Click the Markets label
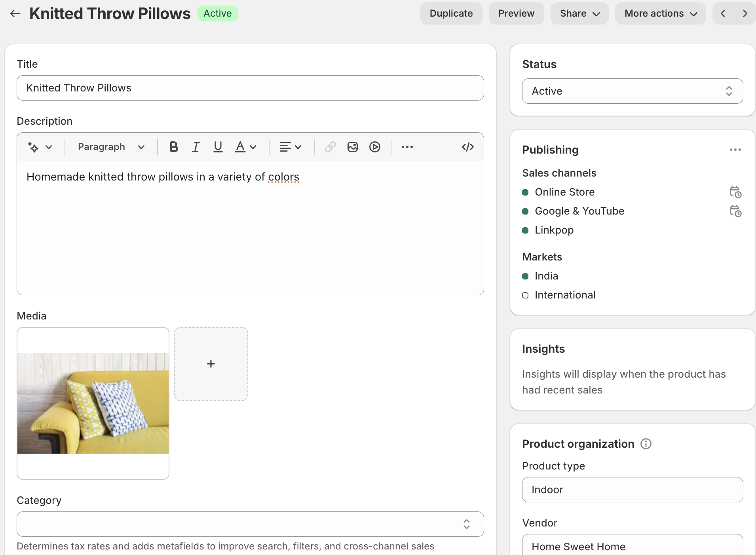The width and height of the screenshot is (756, 555). click(x=542, y=257)
